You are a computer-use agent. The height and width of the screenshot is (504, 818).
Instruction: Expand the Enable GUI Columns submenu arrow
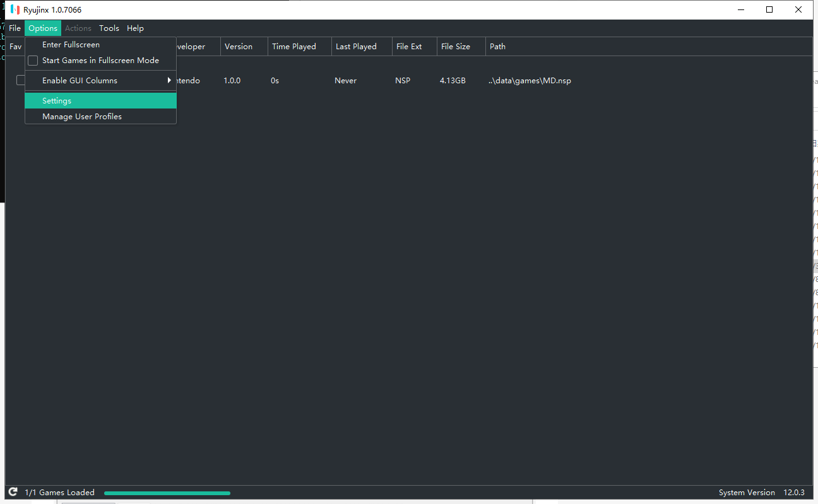169,80
